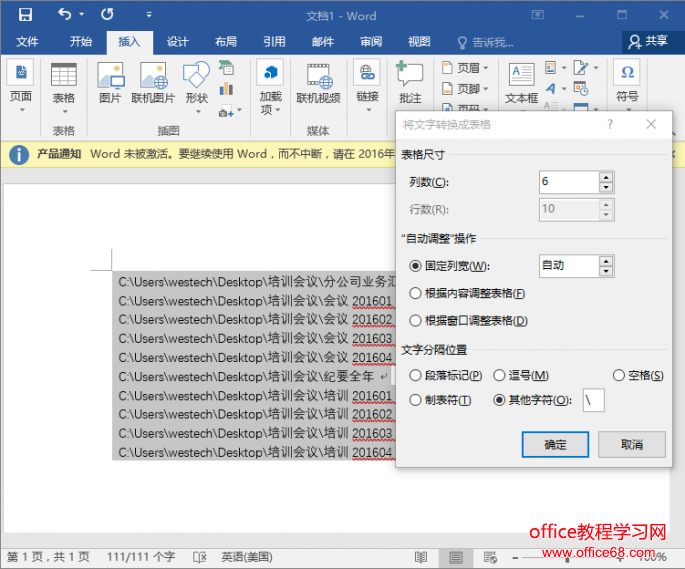This screenshot has height=569, width=685.
Task: Save the document with the floppy disk icon
Action: click(25, 15)
